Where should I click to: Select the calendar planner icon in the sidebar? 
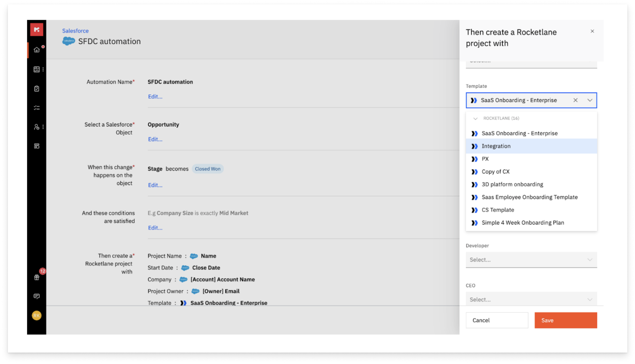37,70
